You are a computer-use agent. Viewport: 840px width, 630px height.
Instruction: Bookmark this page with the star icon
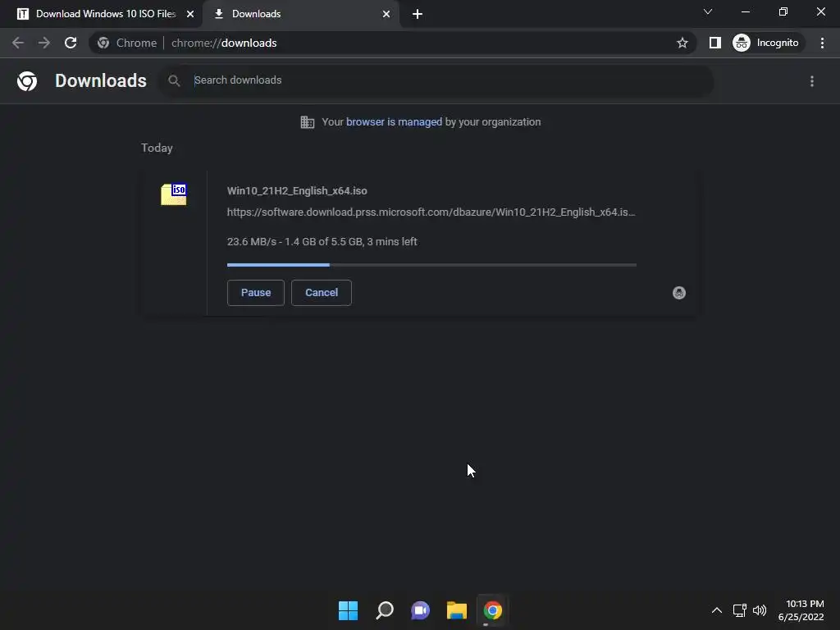click(x=682, y=43)
